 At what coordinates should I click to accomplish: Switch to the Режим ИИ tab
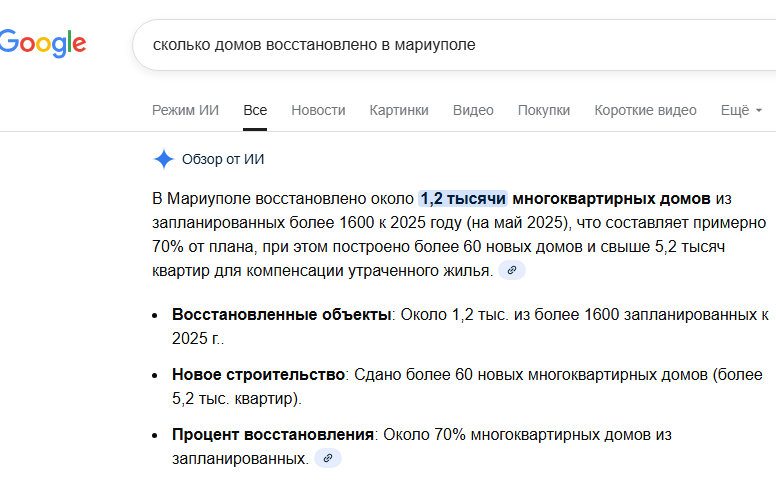[185, 110]
